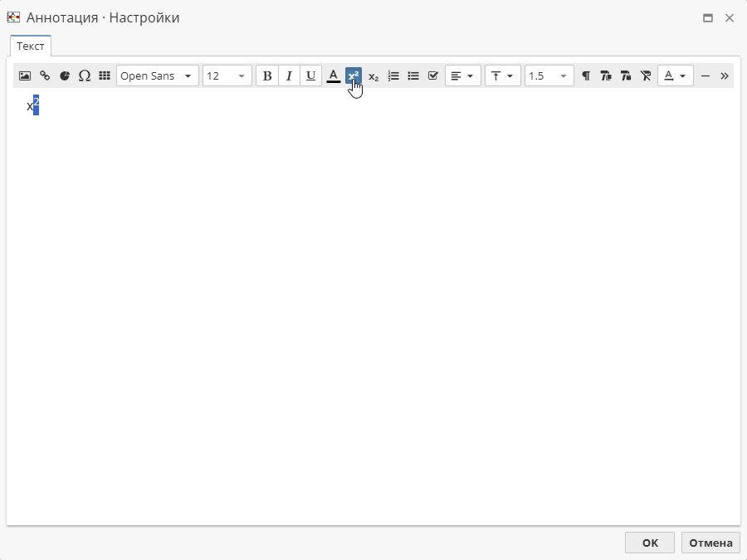Open the font size 12 dropdown
Image resolution: width=747 pixels, height=560 pixels.
227,75
